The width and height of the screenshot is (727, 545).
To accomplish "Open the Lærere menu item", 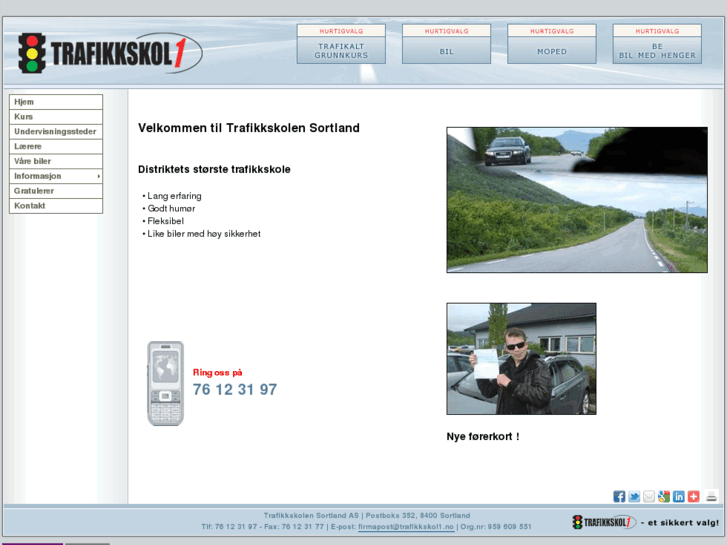I will (x=56, y=147).
